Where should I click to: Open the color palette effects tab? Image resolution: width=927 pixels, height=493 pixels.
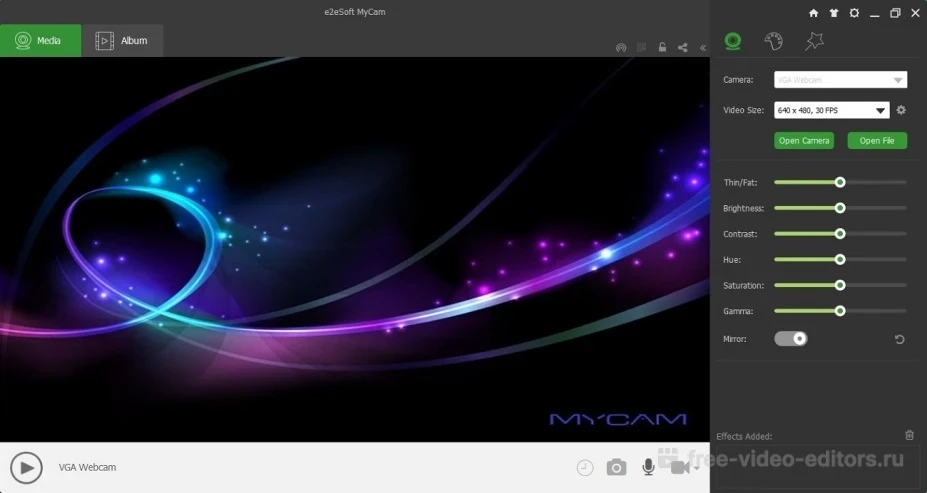click(x=773, y=41)
